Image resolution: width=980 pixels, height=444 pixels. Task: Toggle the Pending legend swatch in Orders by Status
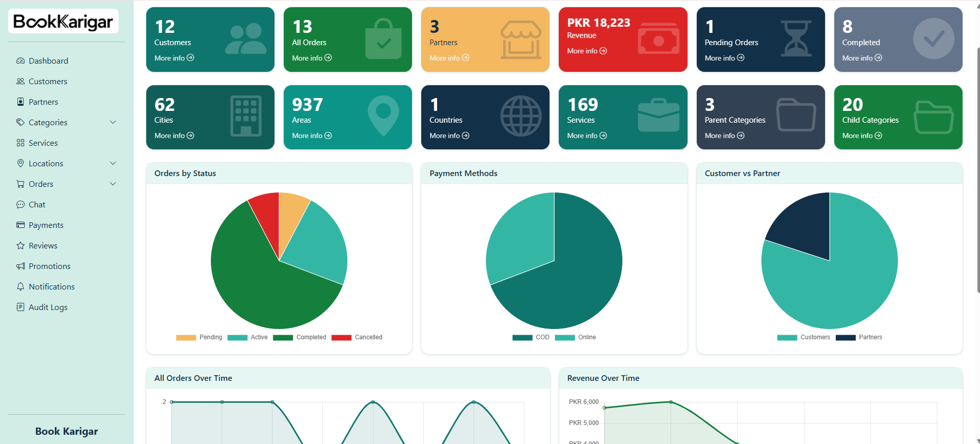(186, 337)
